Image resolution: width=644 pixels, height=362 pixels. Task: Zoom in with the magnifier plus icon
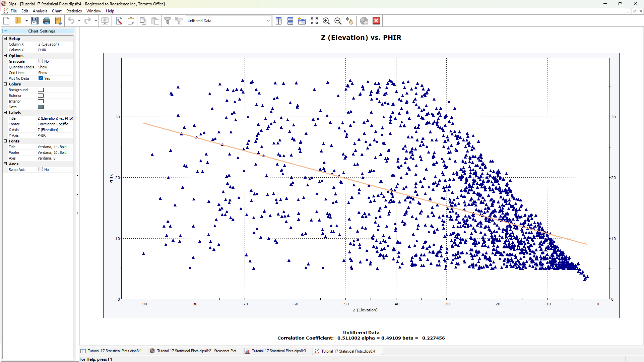click(326, 21)
